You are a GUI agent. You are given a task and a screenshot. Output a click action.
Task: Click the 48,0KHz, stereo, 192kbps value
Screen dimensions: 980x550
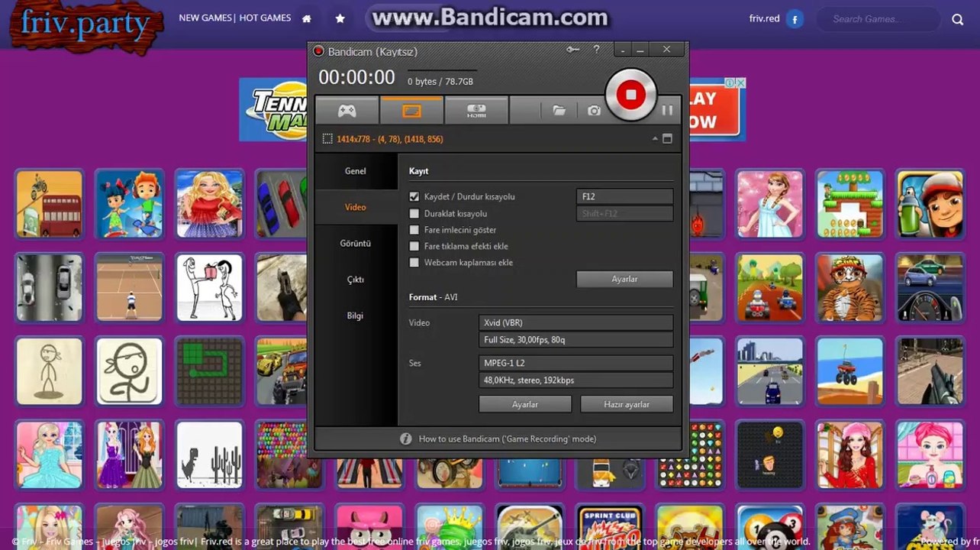[575, 380]
